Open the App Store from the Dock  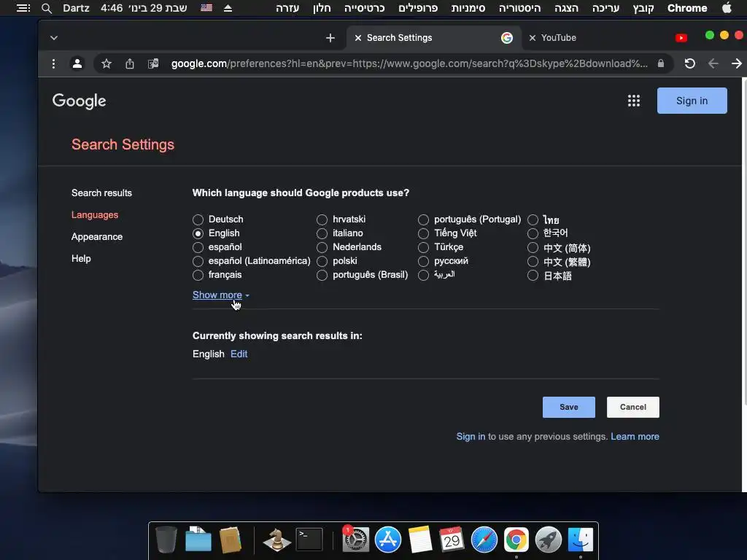pyautogui.click(x=388, y=540)
